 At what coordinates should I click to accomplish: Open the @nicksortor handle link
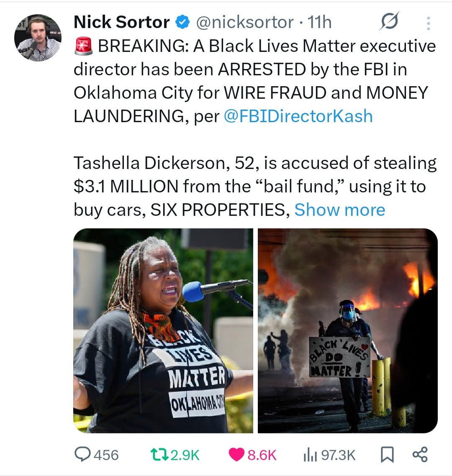pyautogui.click(x=245, y=23)
